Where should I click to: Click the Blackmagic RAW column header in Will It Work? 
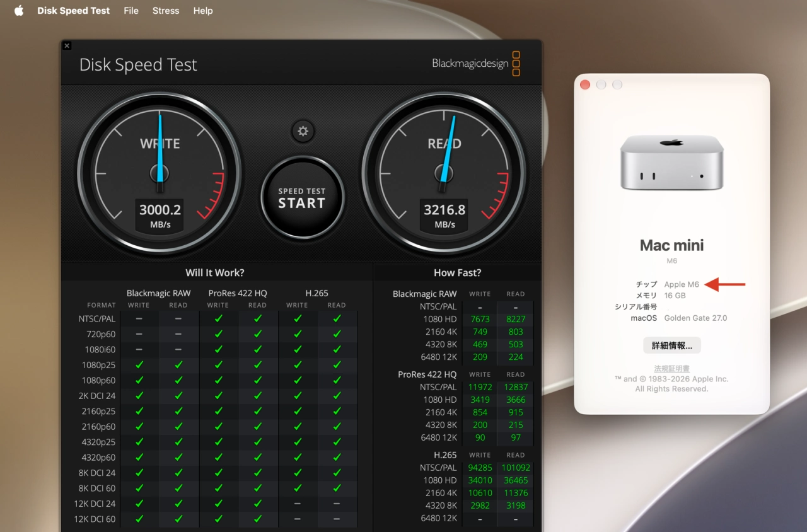tap(158, 293)
